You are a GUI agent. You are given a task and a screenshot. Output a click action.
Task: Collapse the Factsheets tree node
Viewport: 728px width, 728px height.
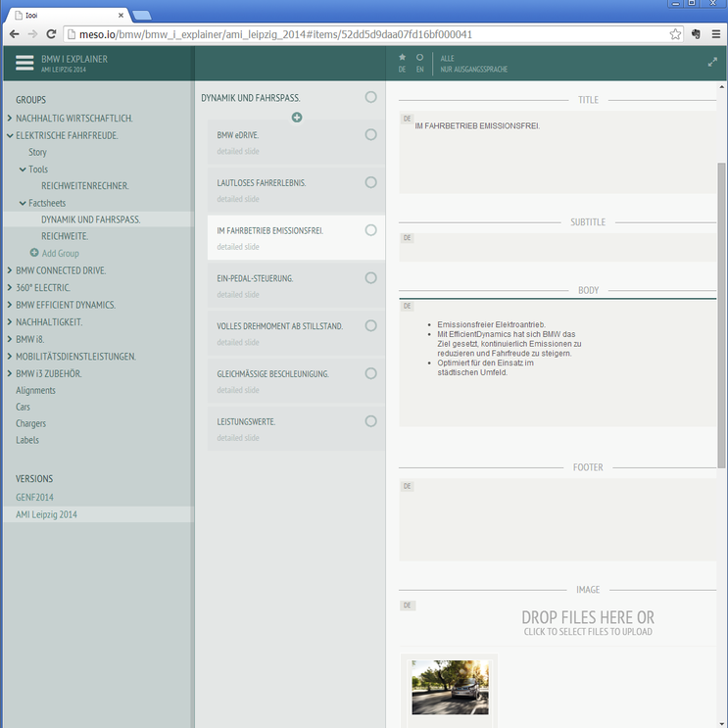click(x=23, y=203)
